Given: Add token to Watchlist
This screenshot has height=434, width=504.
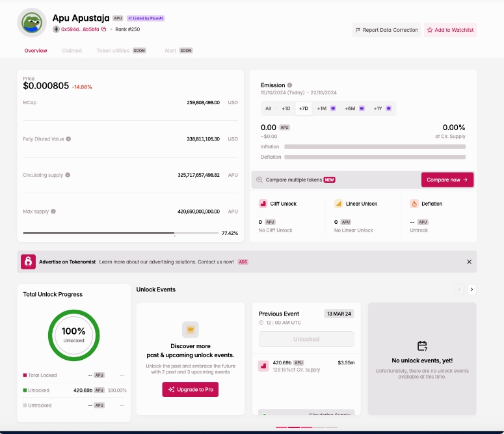Looking at the screenshot, I should click(x=450, y=30).
